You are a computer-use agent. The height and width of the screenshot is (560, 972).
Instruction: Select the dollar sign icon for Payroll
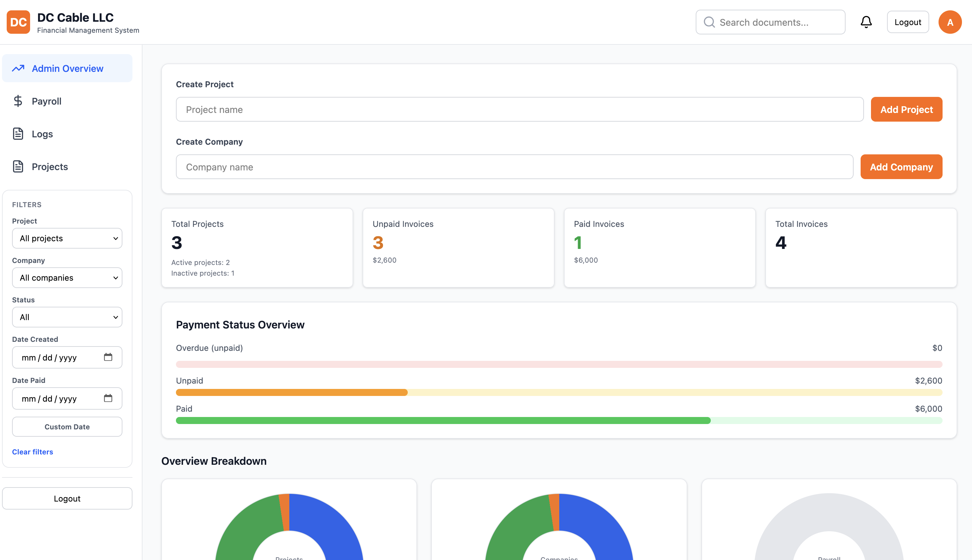point(18,101)
